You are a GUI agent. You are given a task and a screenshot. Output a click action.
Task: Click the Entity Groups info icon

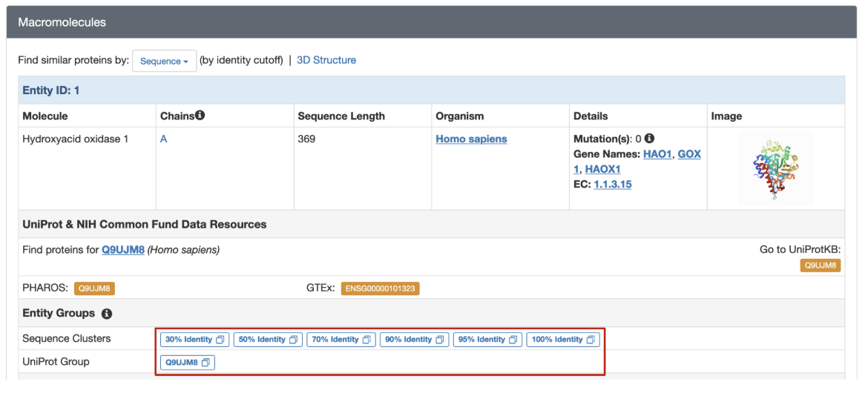click(106, 314)
